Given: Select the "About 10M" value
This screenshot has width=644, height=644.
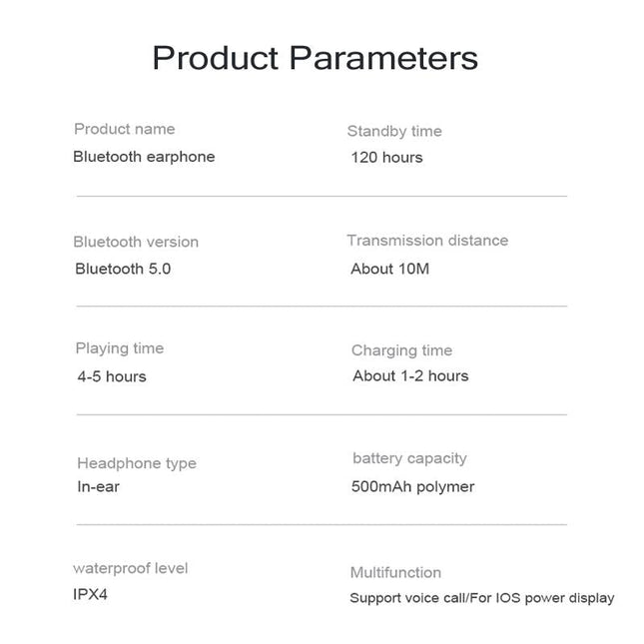Looking at the screenshot, I should pyautogui.click(x=389, y=269).
